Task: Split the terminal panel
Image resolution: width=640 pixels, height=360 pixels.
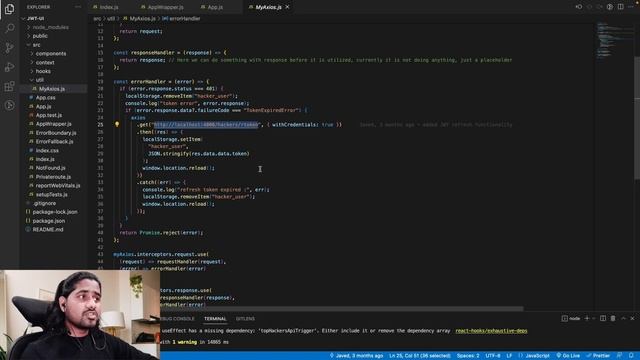Action: pyautogui.click(x=603, y=318)
